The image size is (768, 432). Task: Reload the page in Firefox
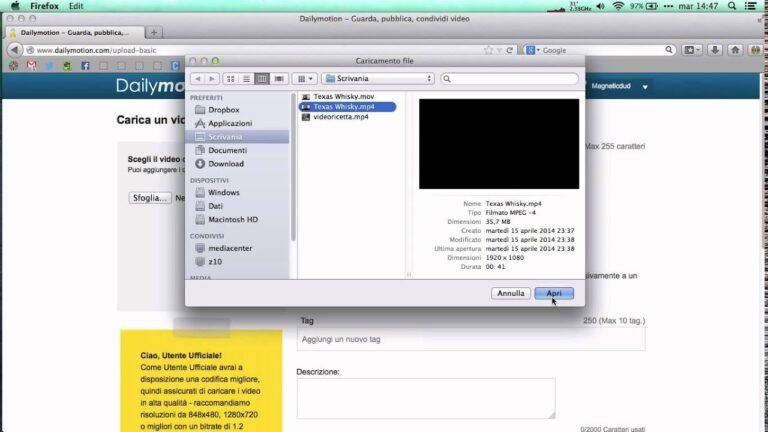pyautogui.click(x=509, y=50)
